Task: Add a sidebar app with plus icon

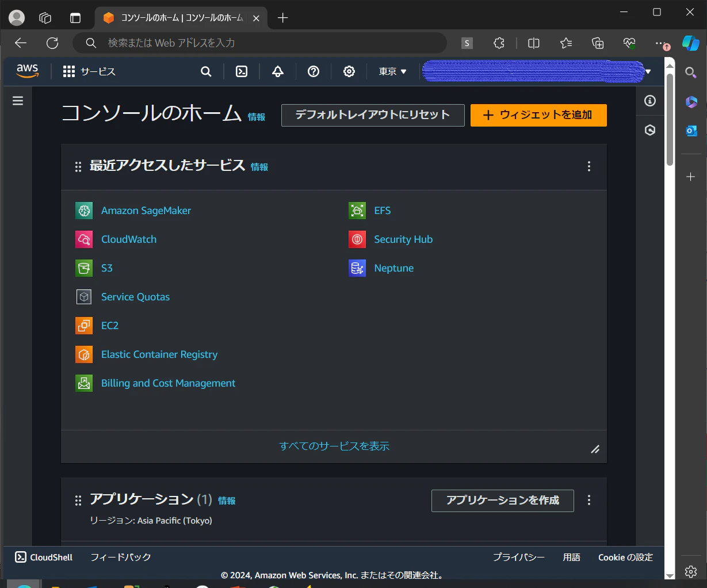Action: (x=691, y=177)
